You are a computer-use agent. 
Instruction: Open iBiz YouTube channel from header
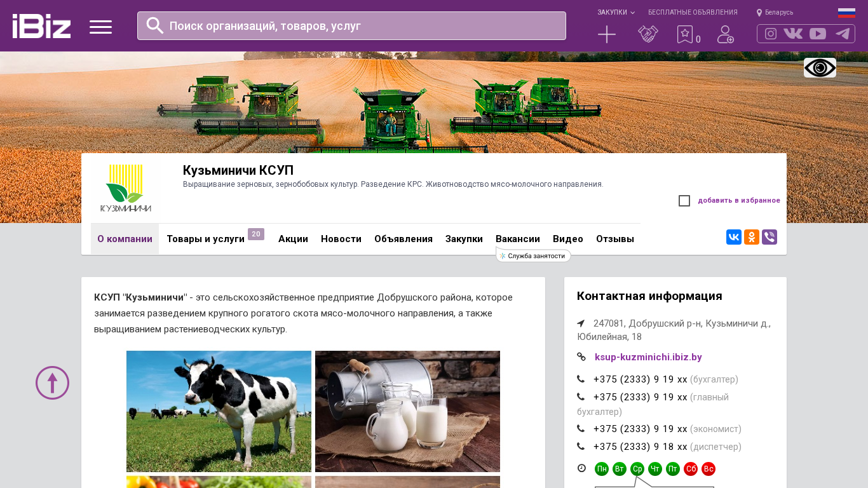pyautogui.click(x=818, y=34)
